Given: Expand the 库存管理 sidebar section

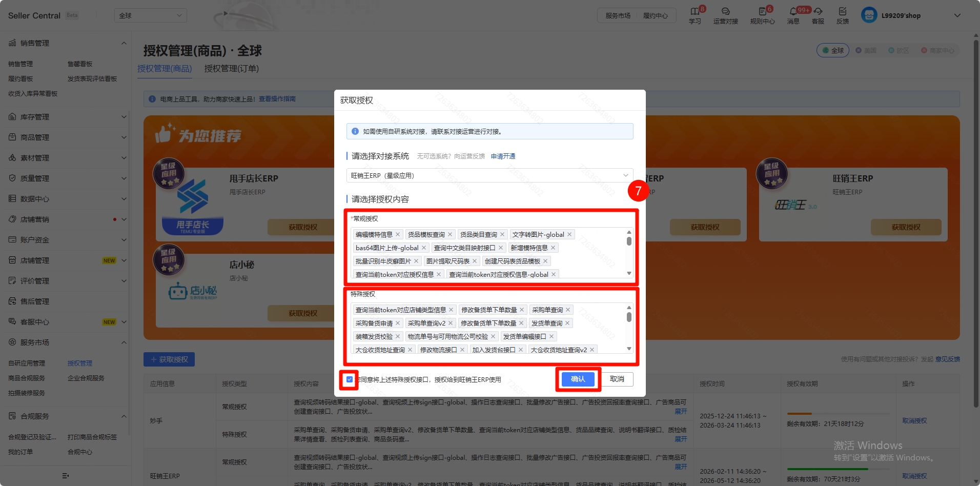Looking at the screenshot, I should [x=66, y=117].
